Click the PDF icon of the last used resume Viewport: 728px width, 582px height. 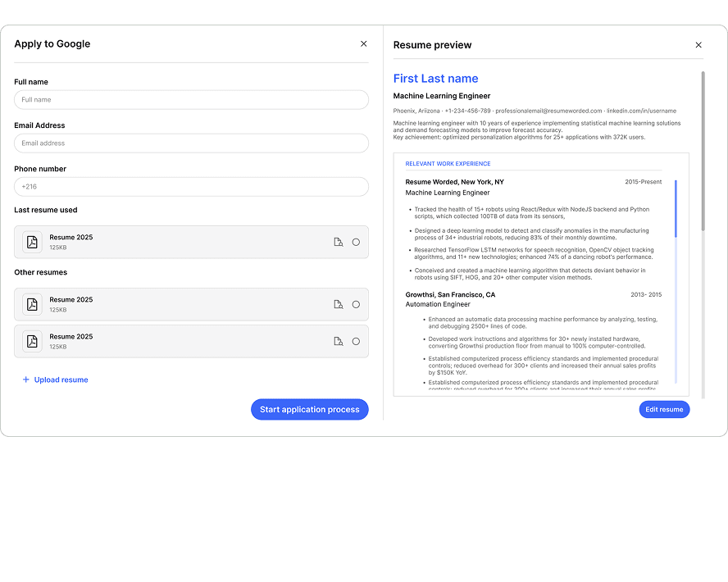(32, 243)
